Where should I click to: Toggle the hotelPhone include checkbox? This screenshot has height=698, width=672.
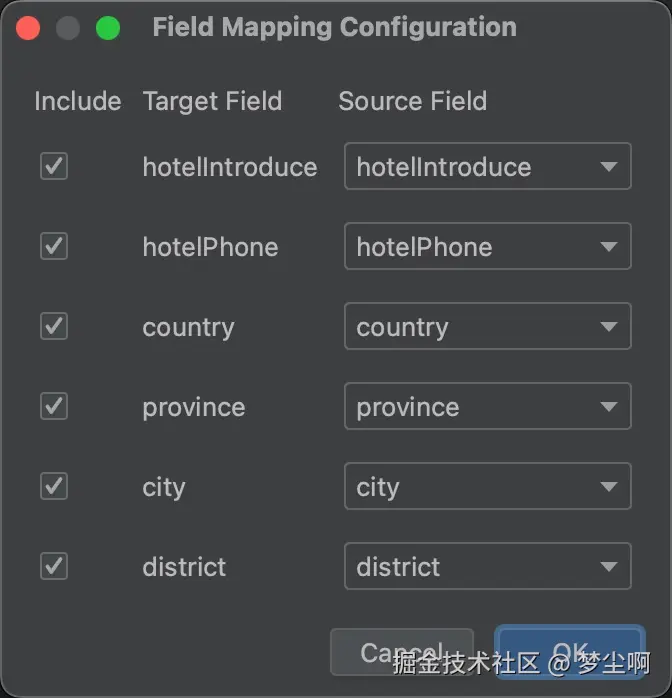pos(54,246)
